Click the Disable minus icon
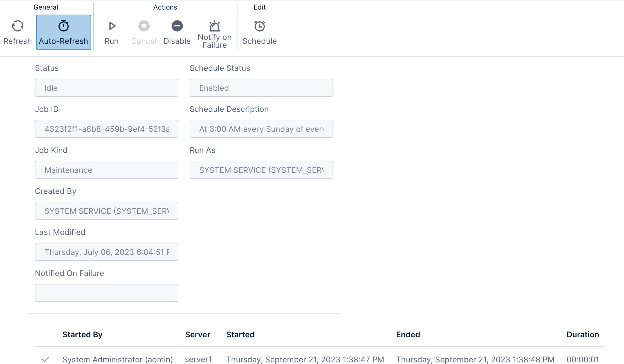This screenshot has width=624, height=364. [x=177, y=26]
